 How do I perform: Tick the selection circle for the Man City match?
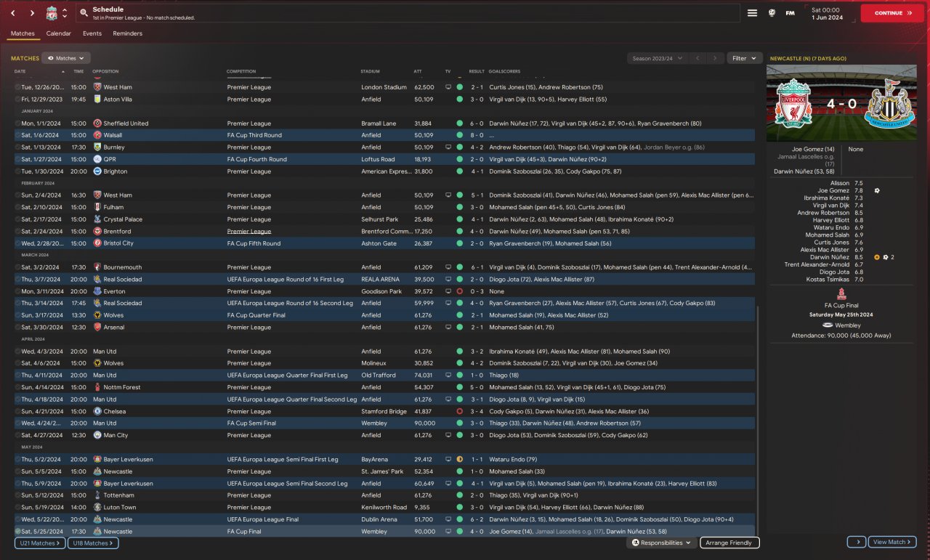[x=17, y=435]
